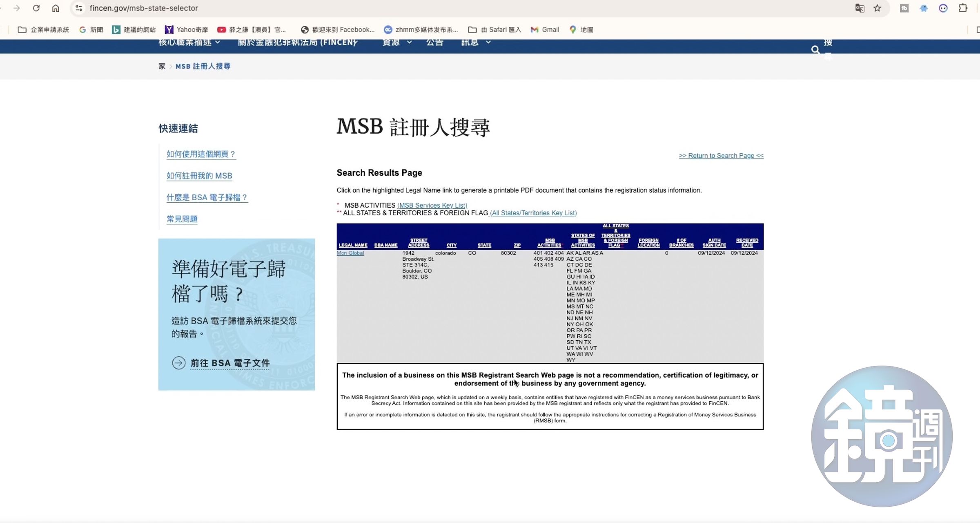Image resolution: width=980 pixels, height=523 pixels.
Task: Open the 常見問題 quick link
Action: (x=182, y=219)
